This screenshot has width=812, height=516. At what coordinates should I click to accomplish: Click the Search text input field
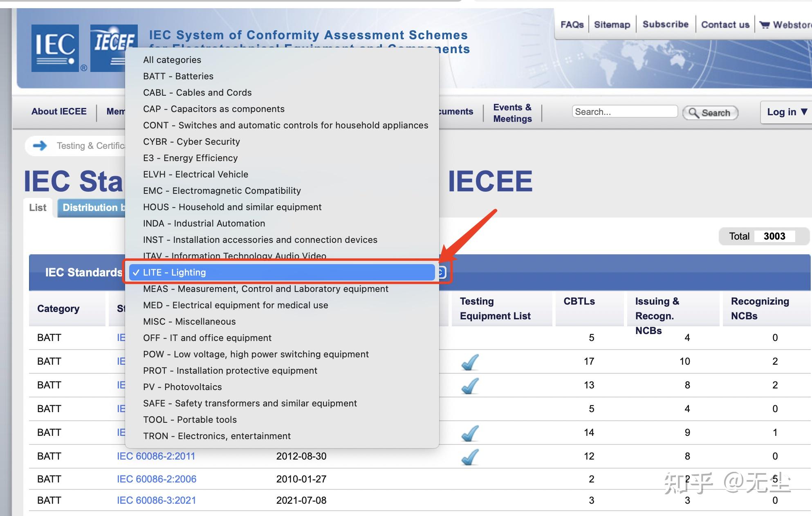(624, 112)
